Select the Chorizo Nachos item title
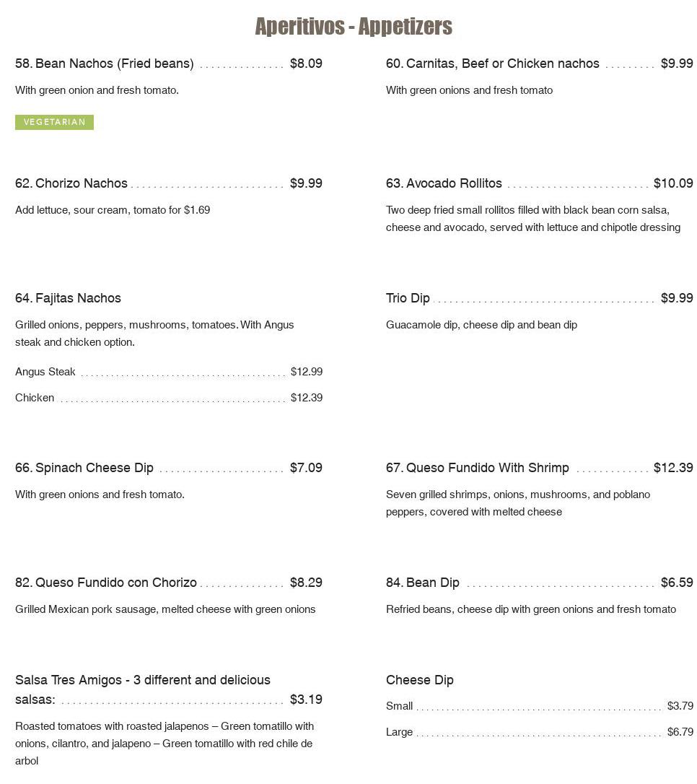Image resolution: width=697 pixels, height=784 pixels. [x=71, y=183]
